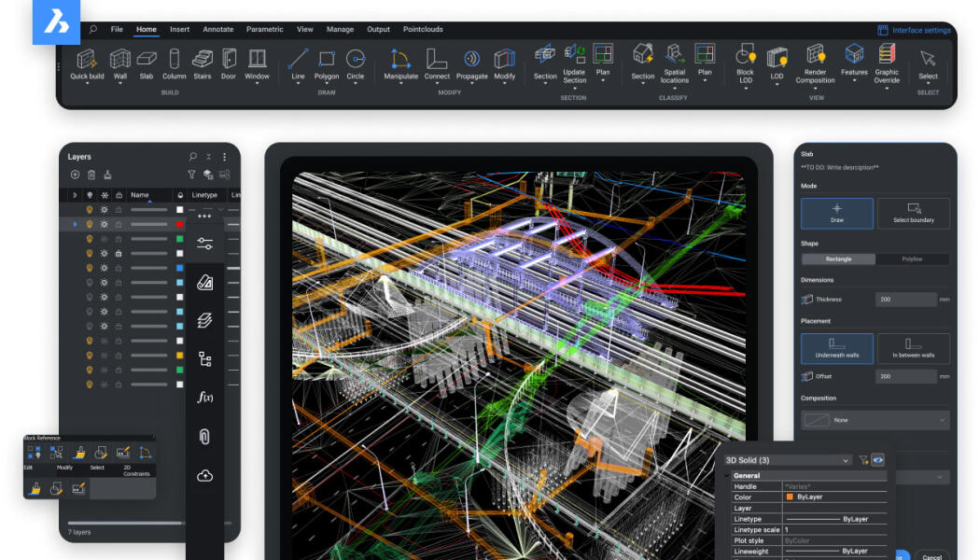Select Draw mode in Slab panel
This screenshot has width=980, height=560.
click(837, 213)
